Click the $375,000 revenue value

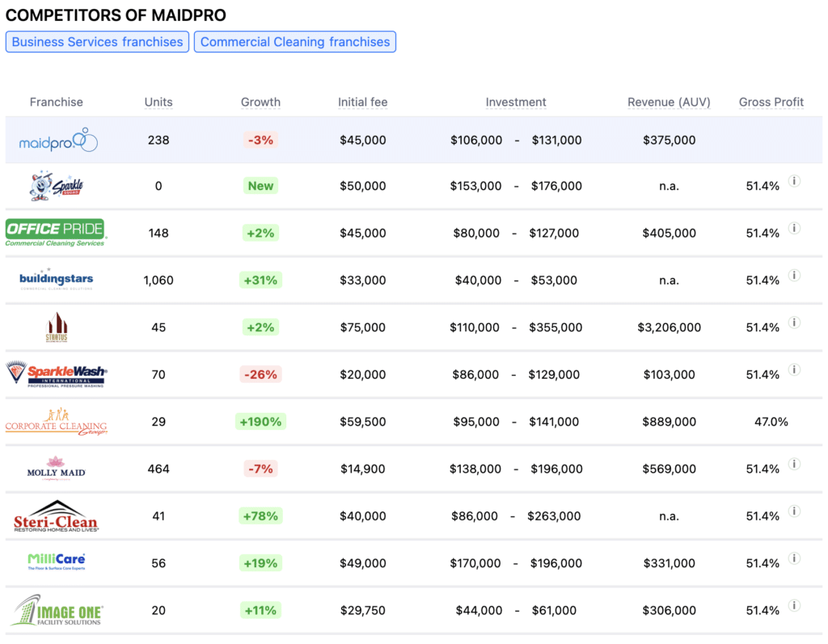tap(669, 140)
